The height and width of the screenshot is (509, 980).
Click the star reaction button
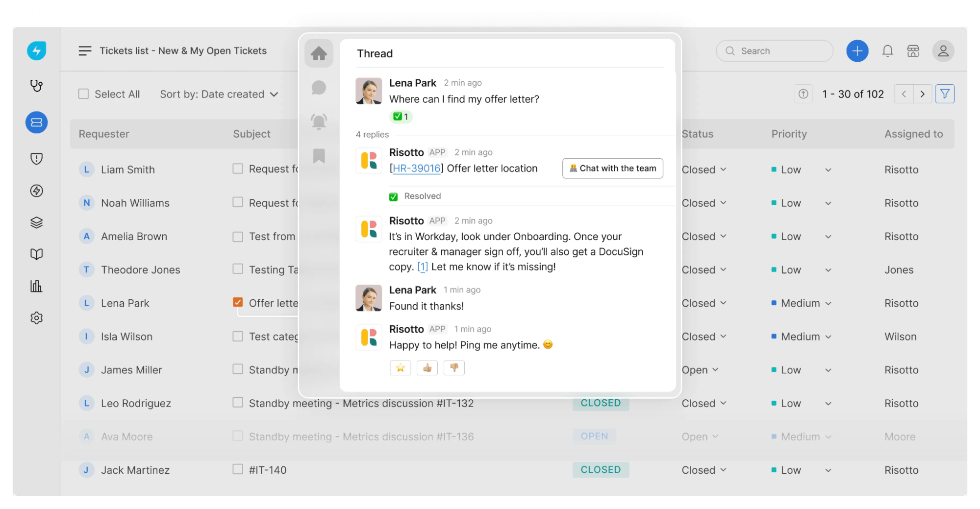tap(400, 367)
